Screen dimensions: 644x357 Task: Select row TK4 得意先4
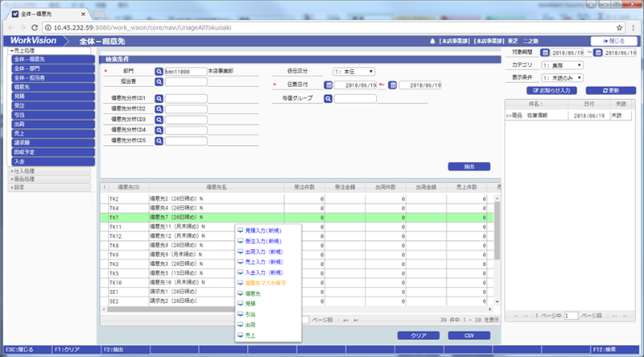(296, 208)
